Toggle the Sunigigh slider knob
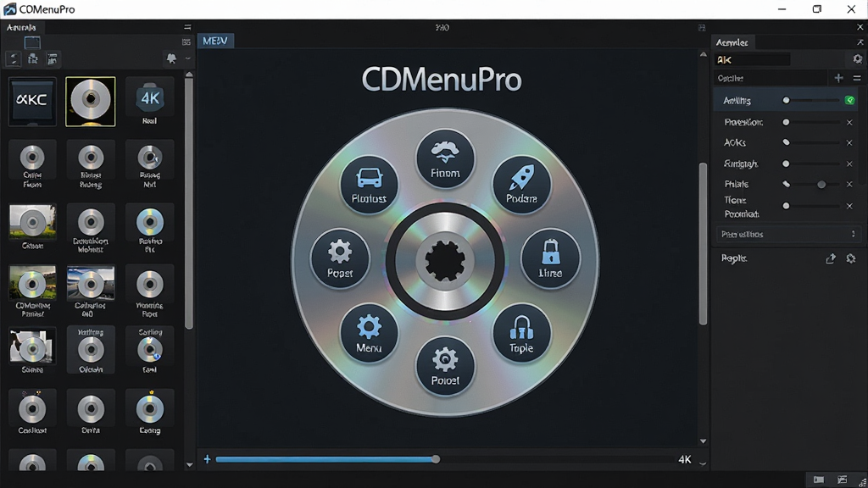This screenshot has height=488, width=868. pos(786,164)
